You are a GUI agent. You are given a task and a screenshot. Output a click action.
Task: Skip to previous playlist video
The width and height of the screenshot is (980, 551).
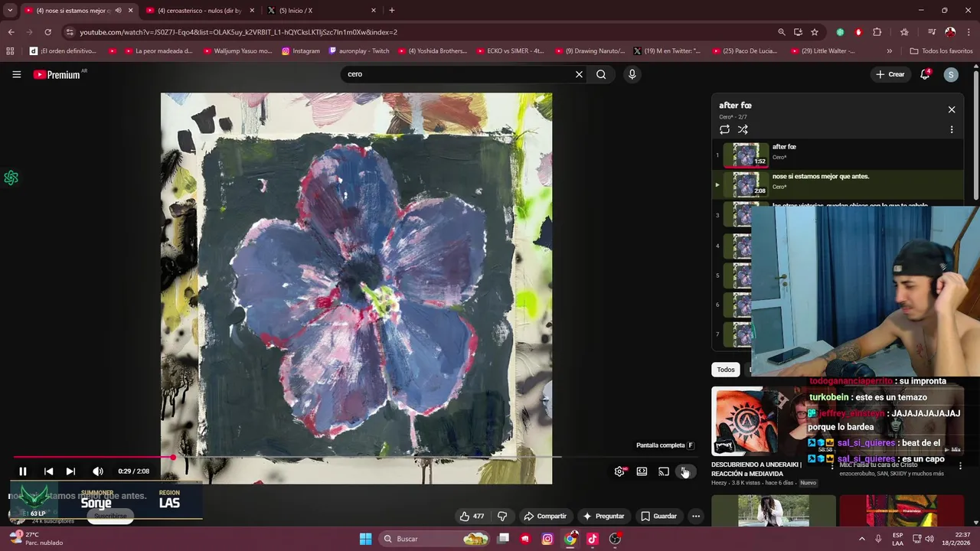tap(48, 471)
